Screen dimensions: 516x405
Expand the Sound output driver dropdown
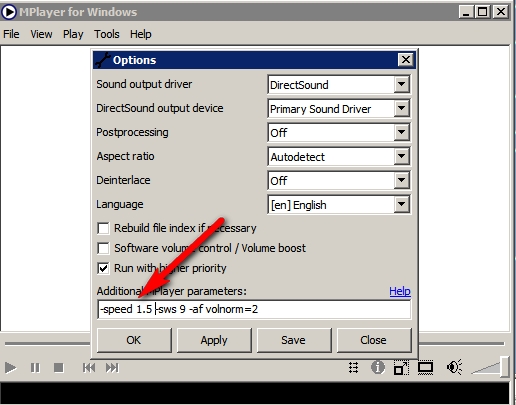(402, 85)
